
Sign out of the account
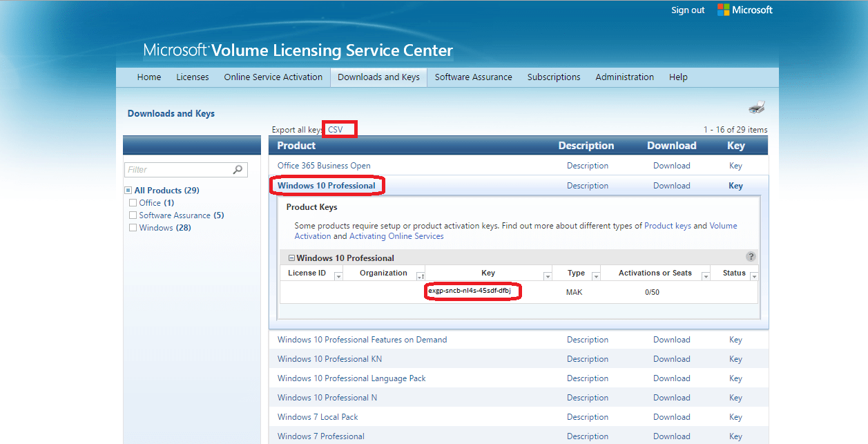(x=687, y=10)
